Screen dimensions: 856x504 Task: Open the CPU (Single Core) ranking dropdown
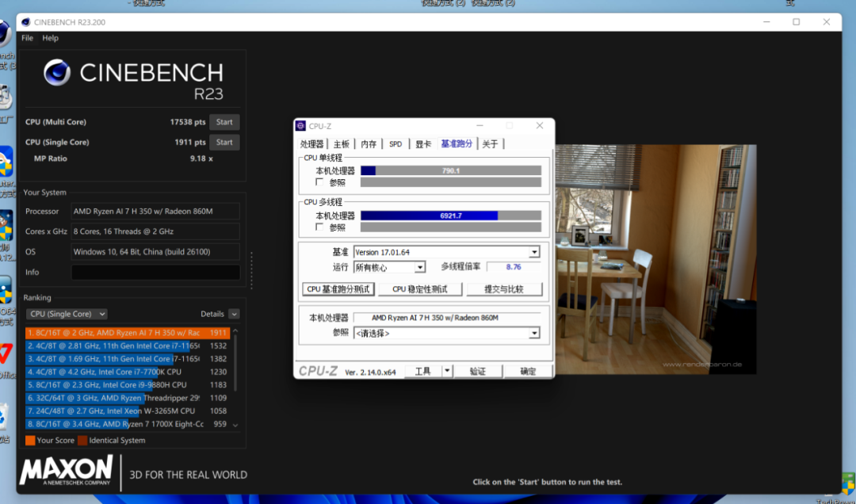[67, 314]
